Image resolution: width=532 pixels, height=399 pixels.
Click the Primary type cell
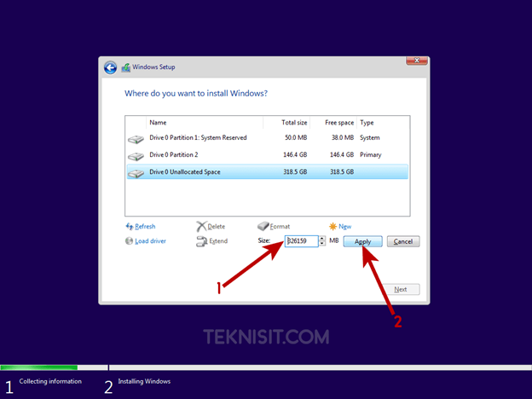tap(371, 154)
